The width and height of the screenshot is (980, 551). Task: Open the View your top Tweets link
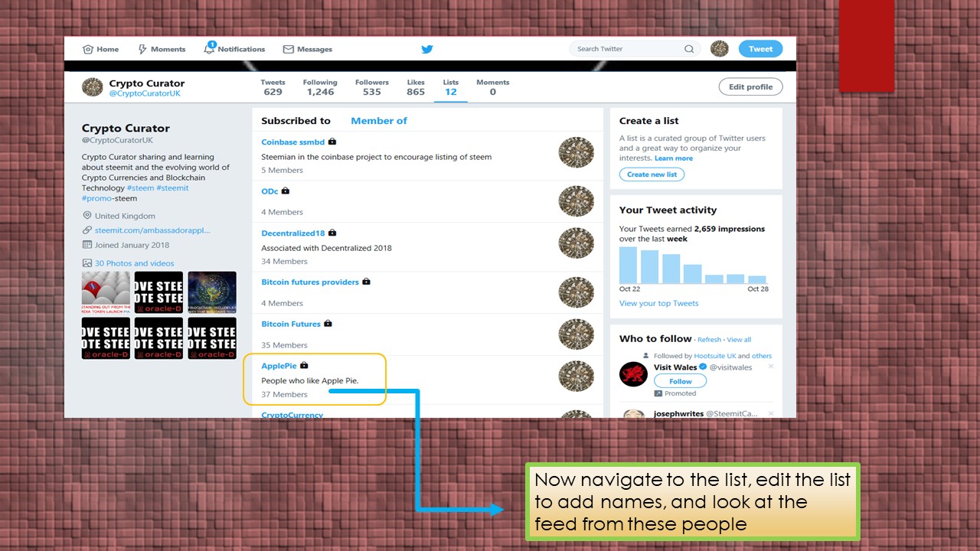point(659,304)
